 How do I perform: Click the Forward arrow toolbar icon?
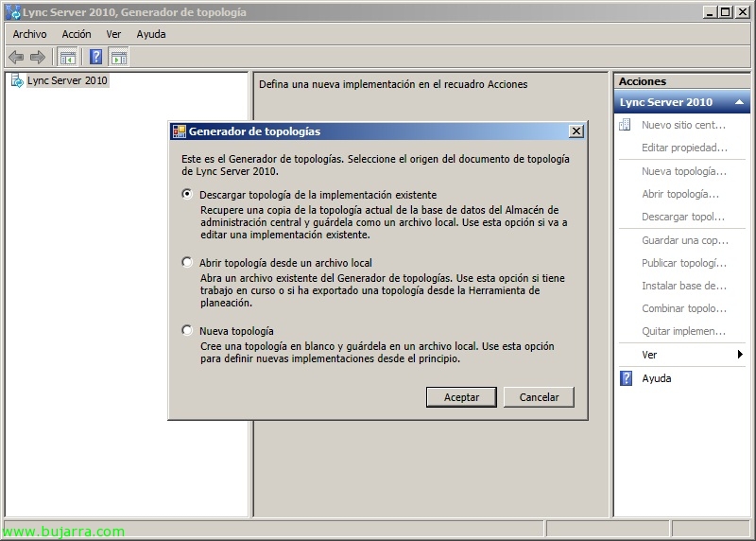coord(38,58)
